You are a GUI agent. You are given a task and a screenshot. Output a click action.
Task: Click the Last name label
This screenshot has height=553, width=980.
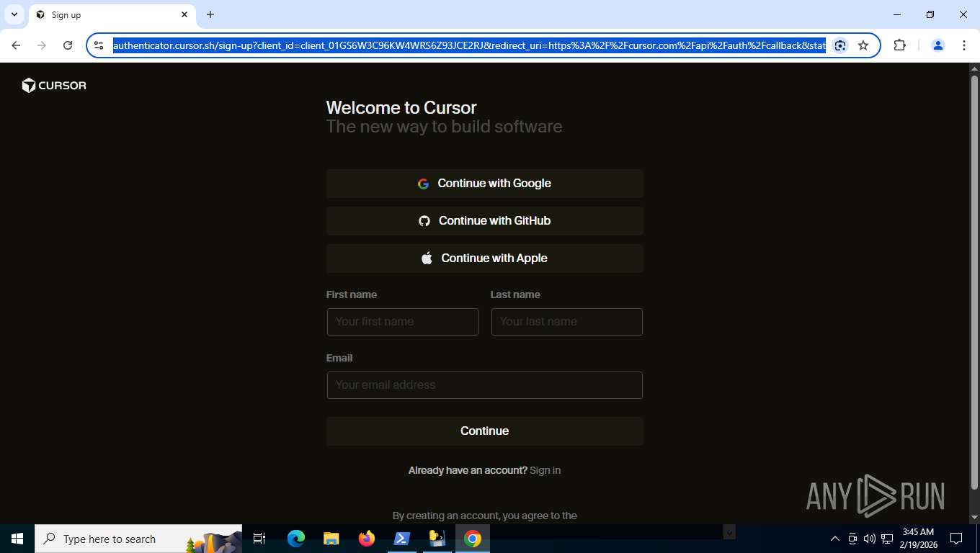click(515, 295)
